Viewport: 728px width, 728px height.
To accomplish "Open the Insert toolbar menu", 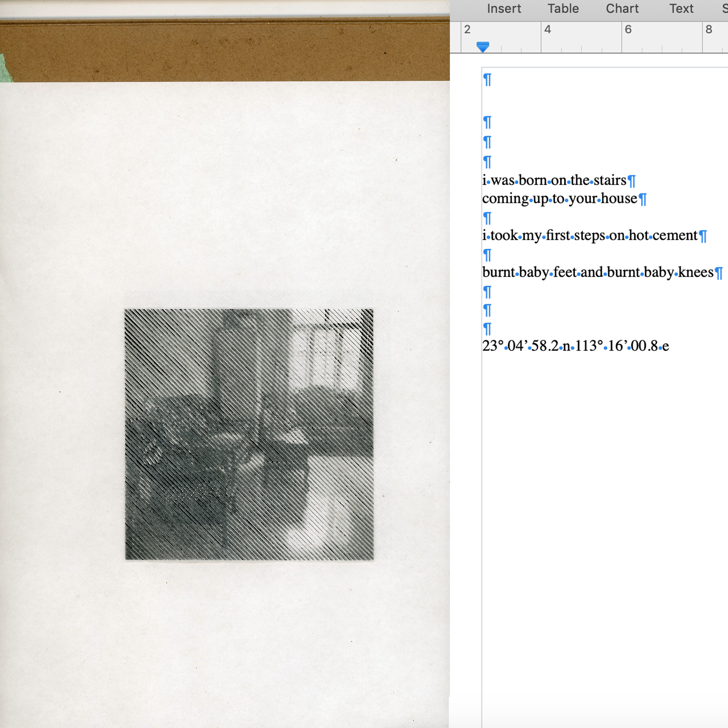I will 504,9.
